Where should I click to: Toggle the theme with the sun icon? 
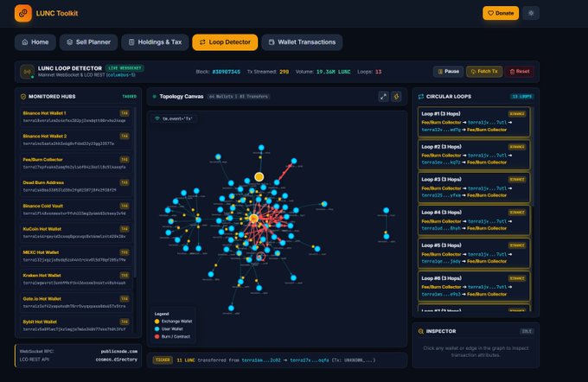coord(531,13)
